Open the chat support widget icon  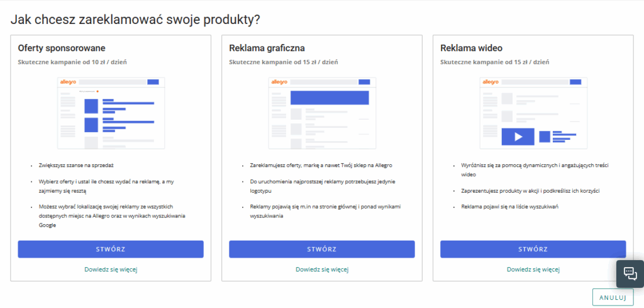pos(630,273)
